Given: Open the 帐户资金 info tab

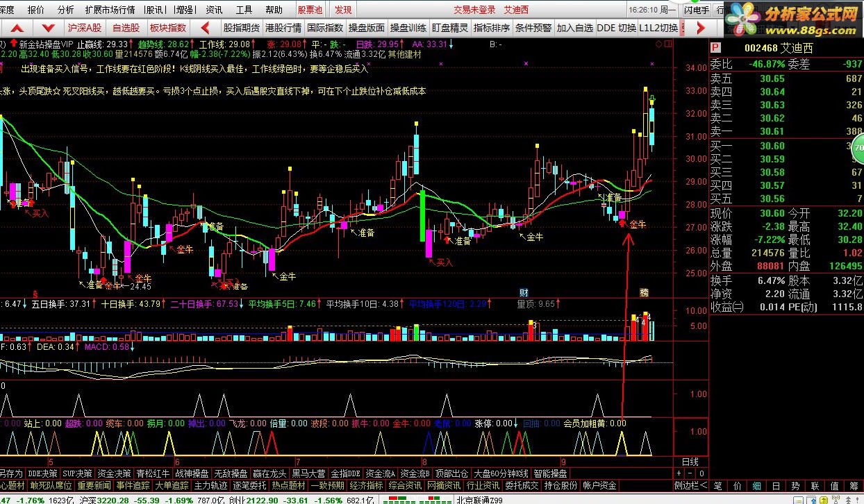Looking at the screenshot, I should tap(599, 485).
